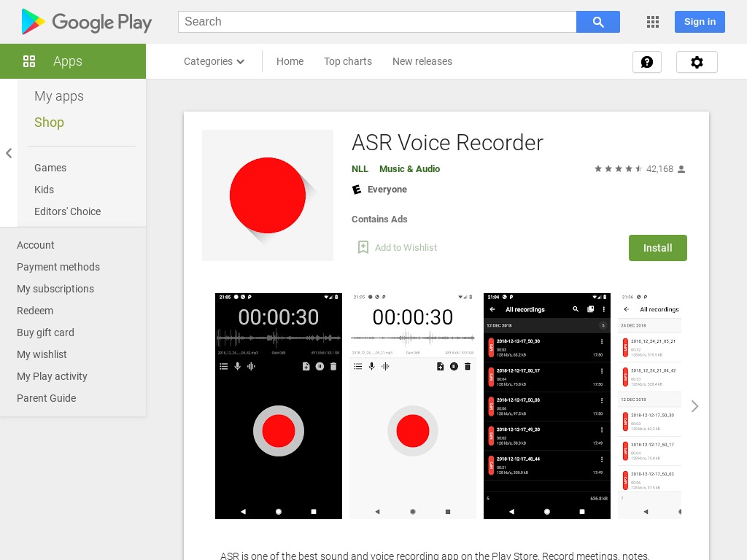Open the Account link
The width and height of the screenshot is (747, 560).
click(x=35, y=245)
